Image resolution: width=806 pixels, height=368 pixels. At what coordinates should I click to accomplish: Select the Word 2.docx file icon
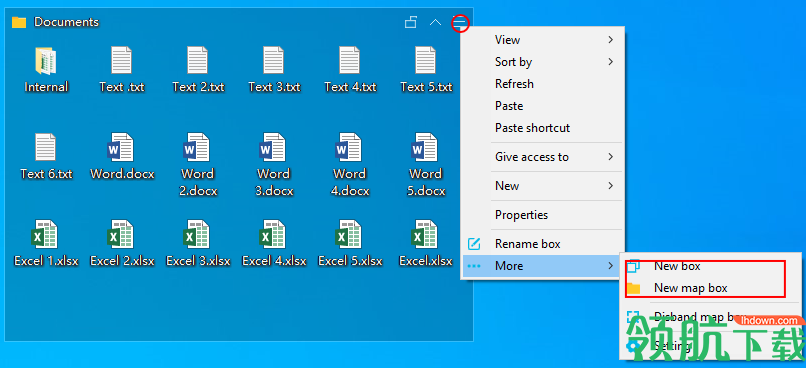coord(197,147)
